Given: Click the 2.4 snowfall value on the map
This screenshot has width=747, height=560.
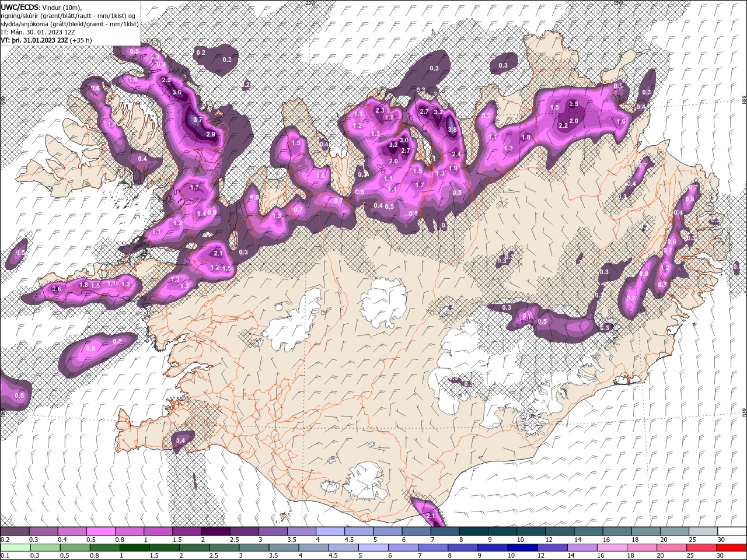Looking at the screenshot, I should pos(456,154).
